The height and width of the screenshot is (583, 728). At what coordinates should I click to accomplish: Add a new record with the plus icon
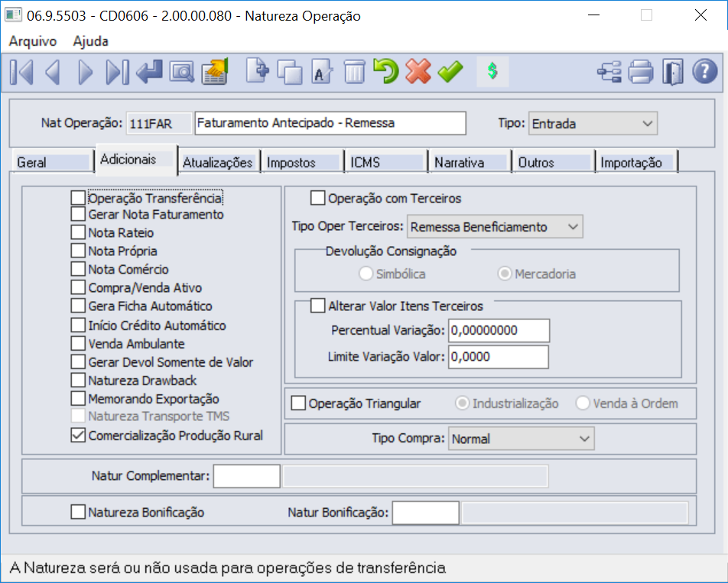coord(257,71)
